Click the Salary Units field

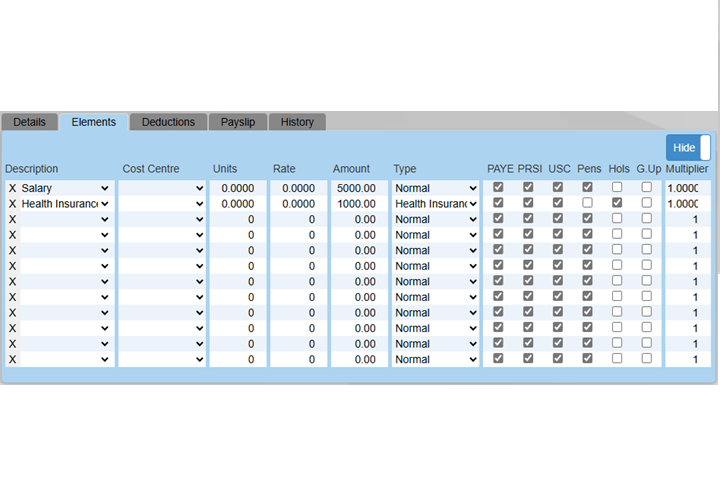[x=238, y=188]
